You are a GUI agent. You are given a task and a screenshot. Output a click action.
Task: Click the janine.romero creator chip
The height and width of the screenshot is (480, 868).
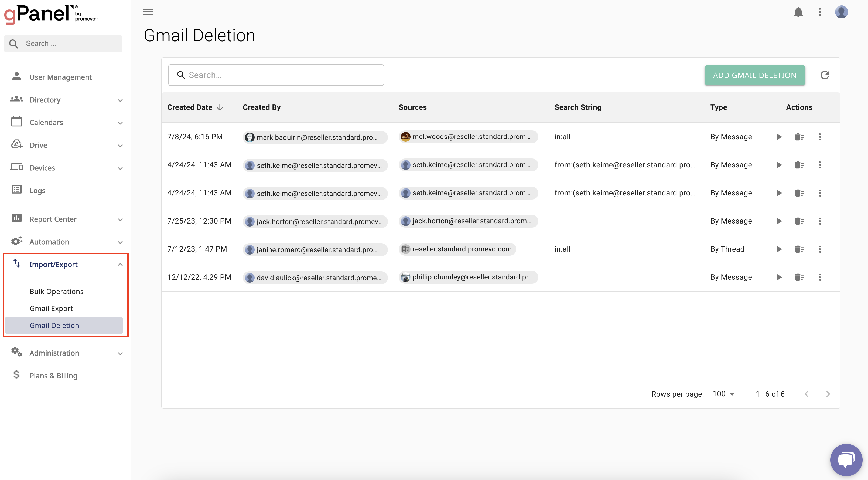click(x=315, y=250)
